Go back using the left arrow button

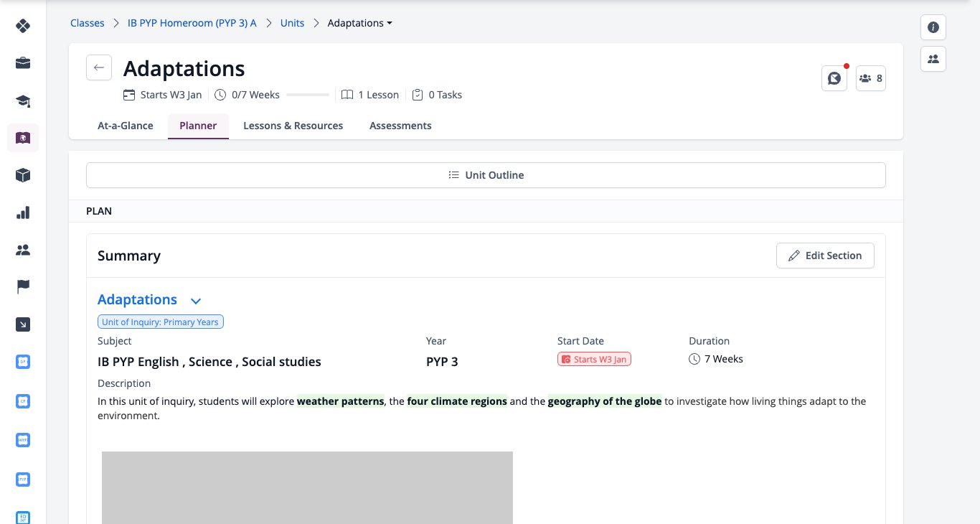(x=99, y=67)
